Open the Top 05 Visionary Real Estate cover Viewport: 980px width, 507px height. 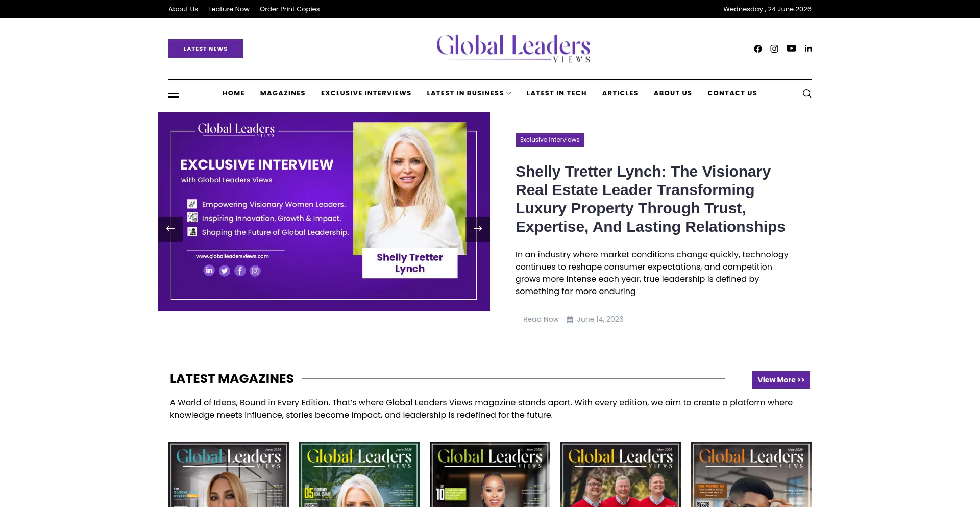359,474
